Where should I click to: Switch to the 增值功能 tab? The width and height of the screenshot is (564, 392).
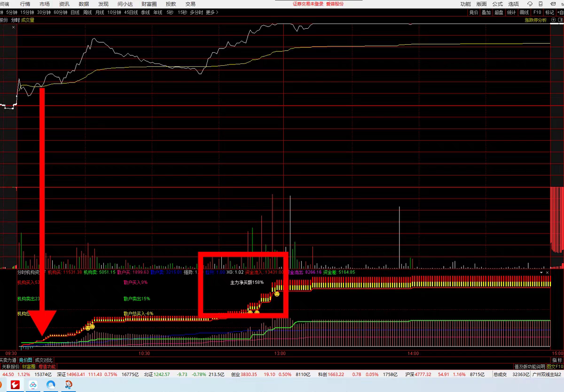pos(47,366)
